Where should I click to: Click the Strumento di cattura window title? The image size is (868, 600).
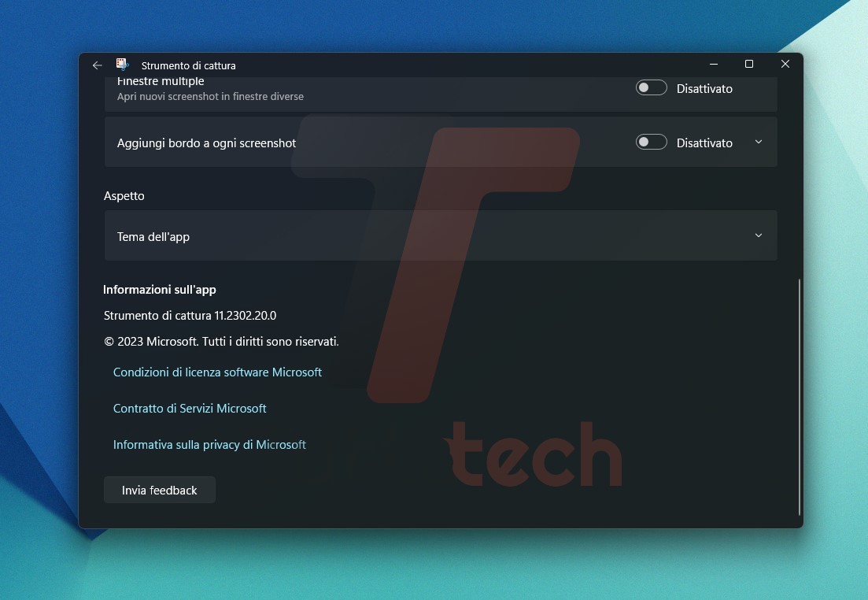click(188, 65)
